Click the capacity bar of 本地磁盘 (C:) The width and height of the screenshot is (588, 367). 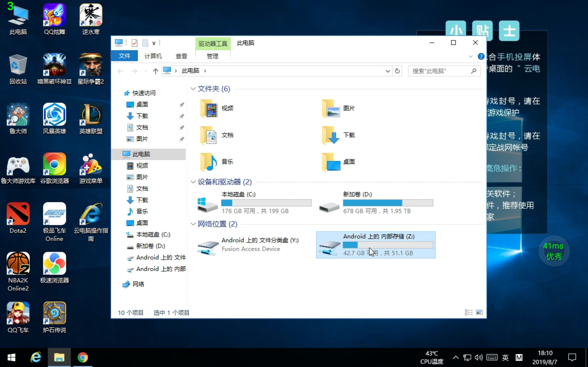(266, 203)
